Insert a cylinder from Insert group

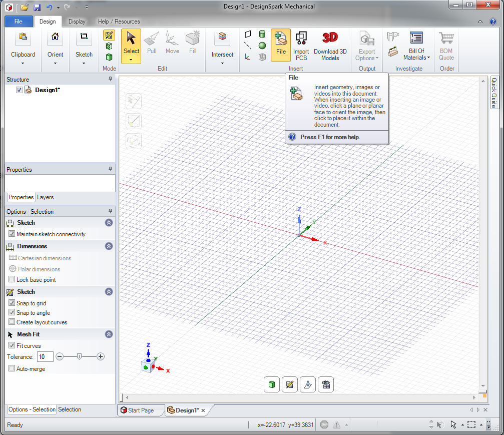[262, 34]
